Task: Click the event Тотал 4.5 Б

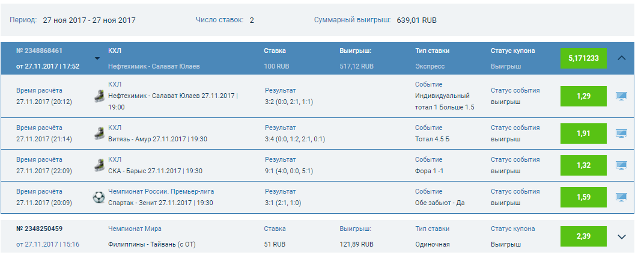Action: point(433,139)
